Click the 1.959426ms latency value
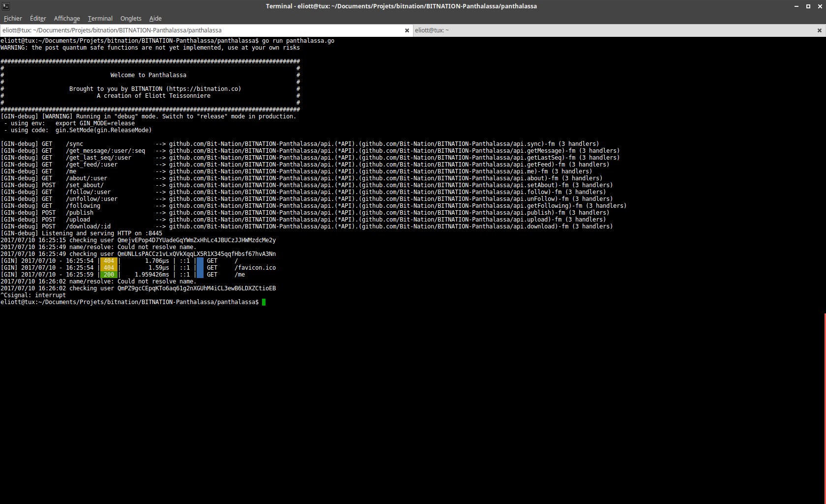 tap(152, 275)
